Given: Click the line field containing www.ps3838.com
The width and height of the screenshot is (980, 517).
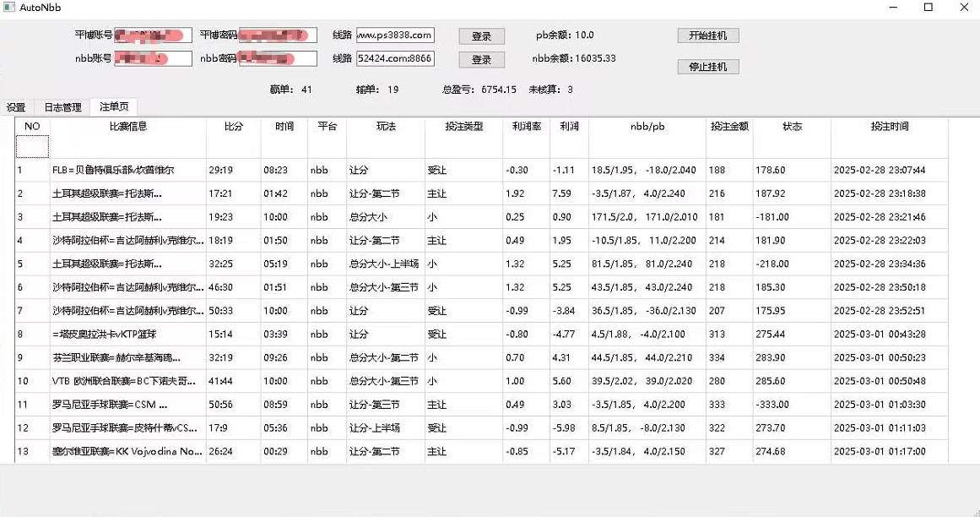Looking at the screenshot, I should [x=395, y=35].
